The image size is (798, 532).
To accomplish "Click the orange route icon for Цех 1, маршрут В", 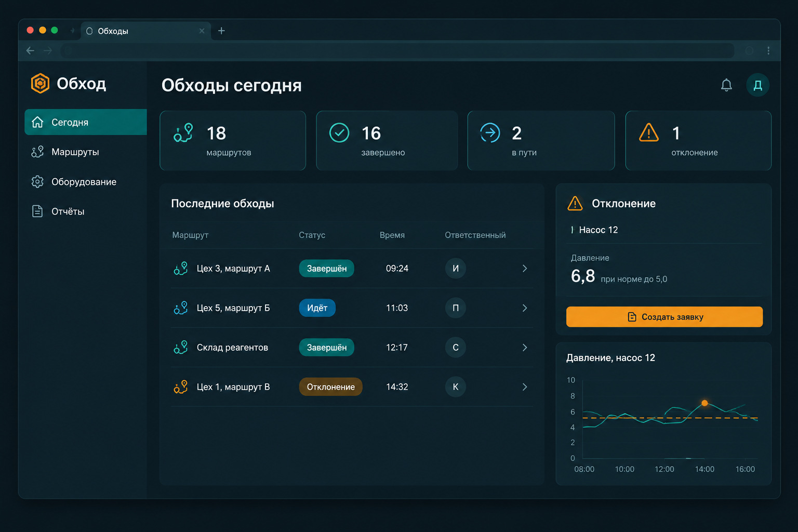I will pyautogui.click(x=181, y=387).
